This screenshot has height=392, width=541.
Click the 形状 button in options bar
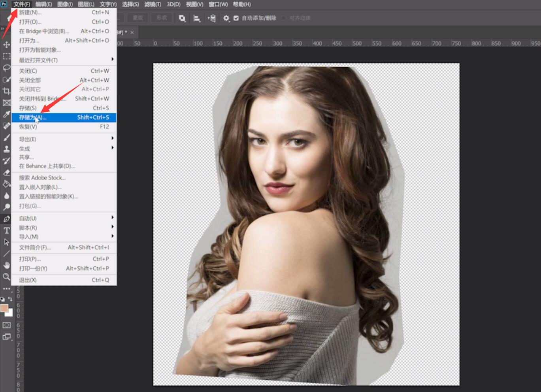pos(162,18)
